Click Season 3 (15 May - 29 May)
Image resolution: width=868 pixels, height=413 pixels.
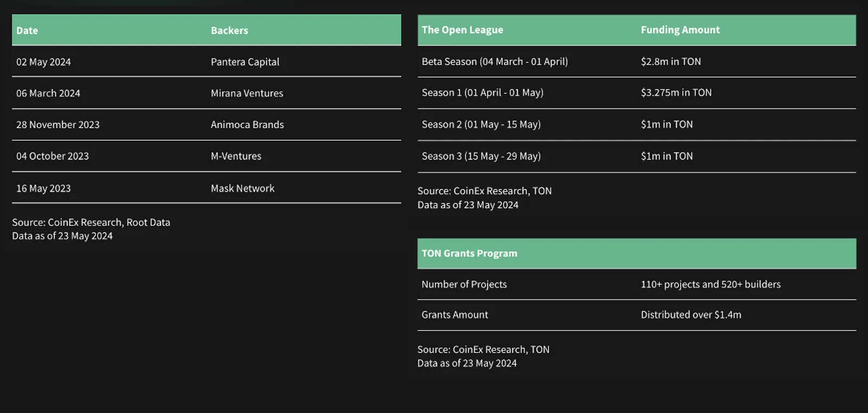(x=481, y=156)
